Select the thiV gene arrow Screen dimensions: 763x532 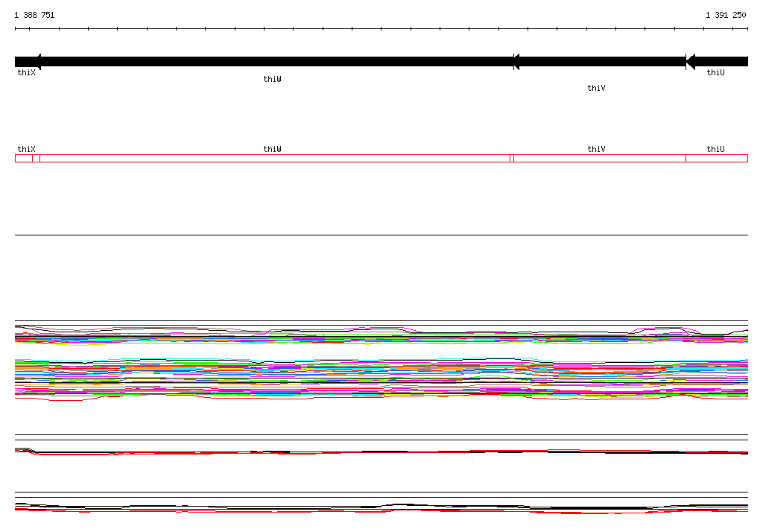600,62
